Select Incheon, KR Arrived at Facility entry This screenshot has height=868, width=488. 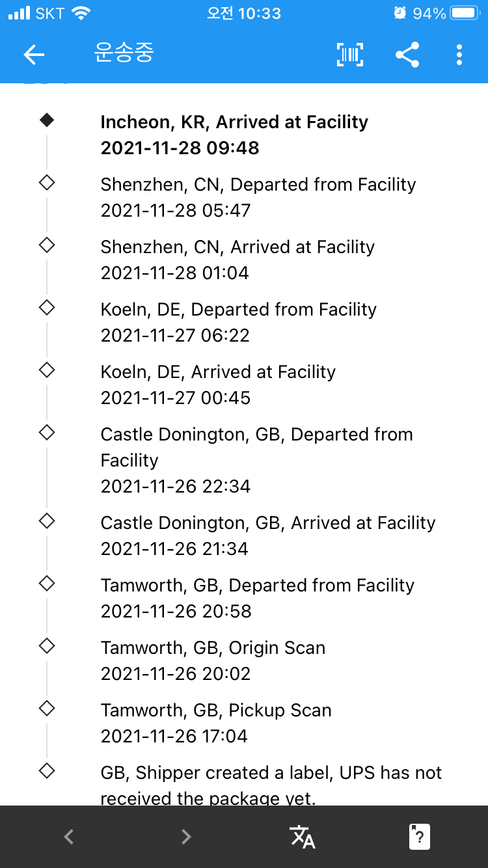point(234,135)
